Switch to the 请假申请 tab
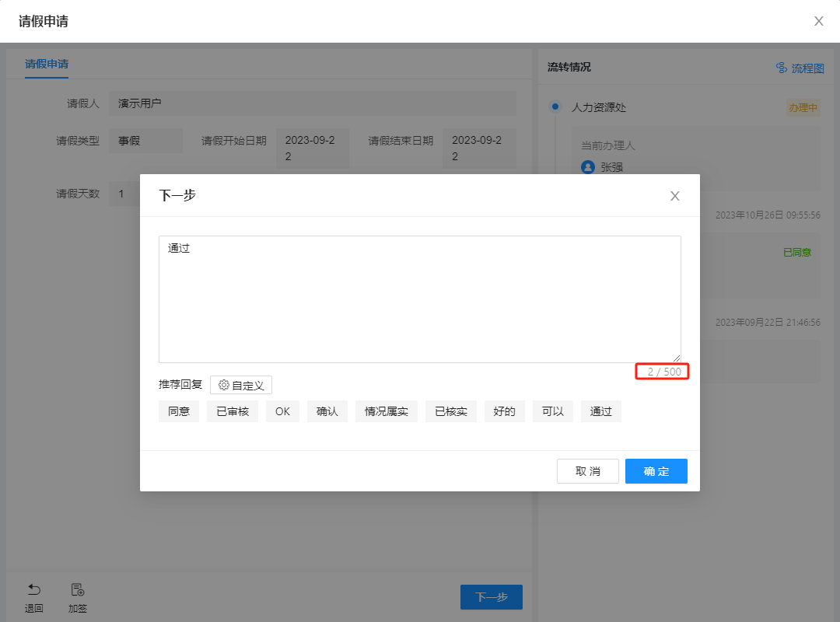This screenshot has height=622, width=840. [x=47, y=65]
